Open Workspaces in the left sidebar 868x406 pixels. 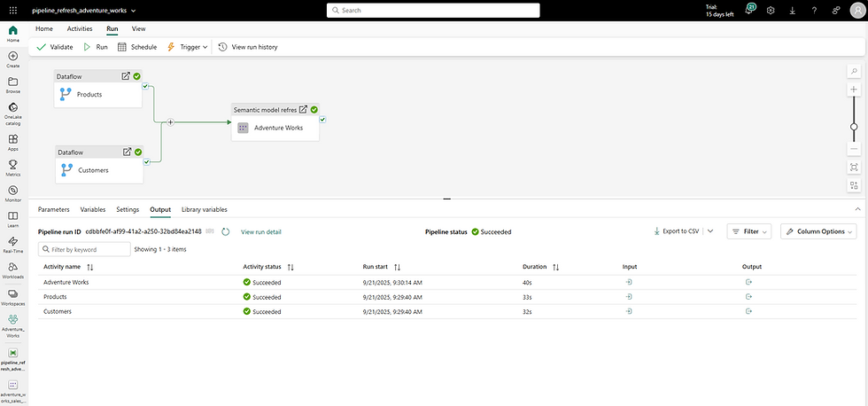pos(13,296)
